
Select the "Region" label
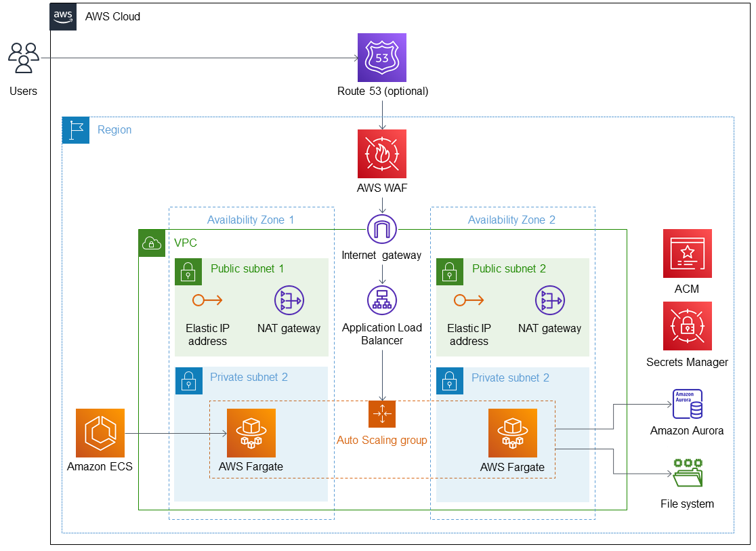pos(114,130)
